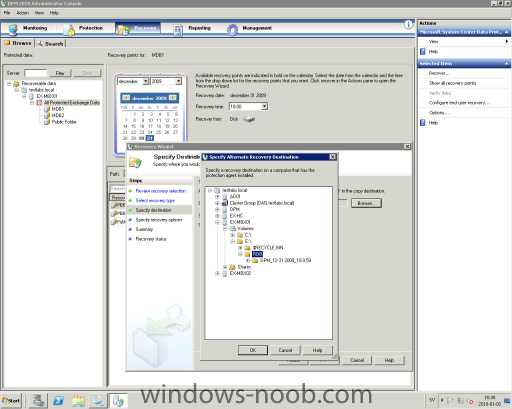
Task: Click the Help icon under Selected Item
Action: point(423,123)
